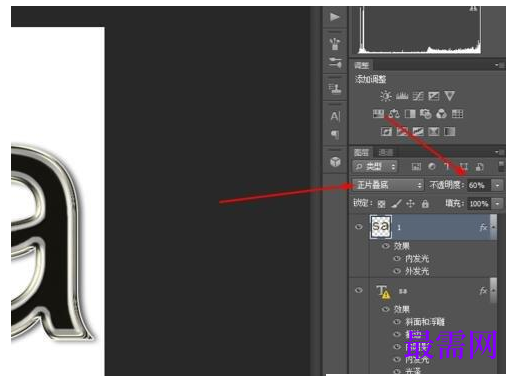Add an Exposure adjustment
The height and width of the screenshot is (376, 516).
click(x=433, y=96)
